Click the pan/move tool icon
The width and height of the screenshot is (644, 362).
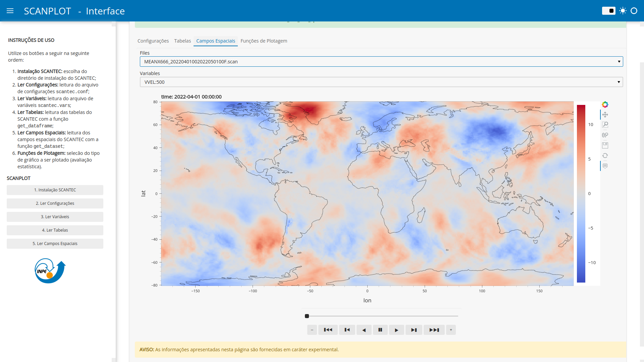(x=605, y=115)
